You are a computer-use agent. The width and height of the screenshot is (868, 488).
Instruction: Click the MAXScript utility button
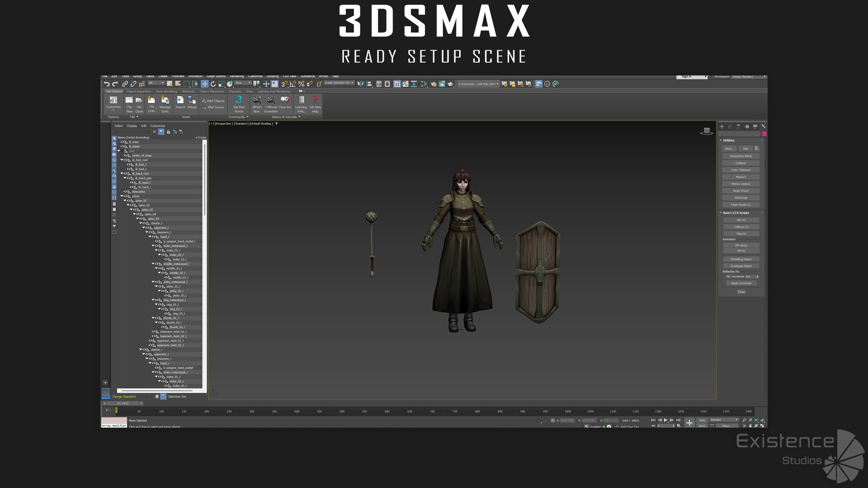(x=741, y=198)
